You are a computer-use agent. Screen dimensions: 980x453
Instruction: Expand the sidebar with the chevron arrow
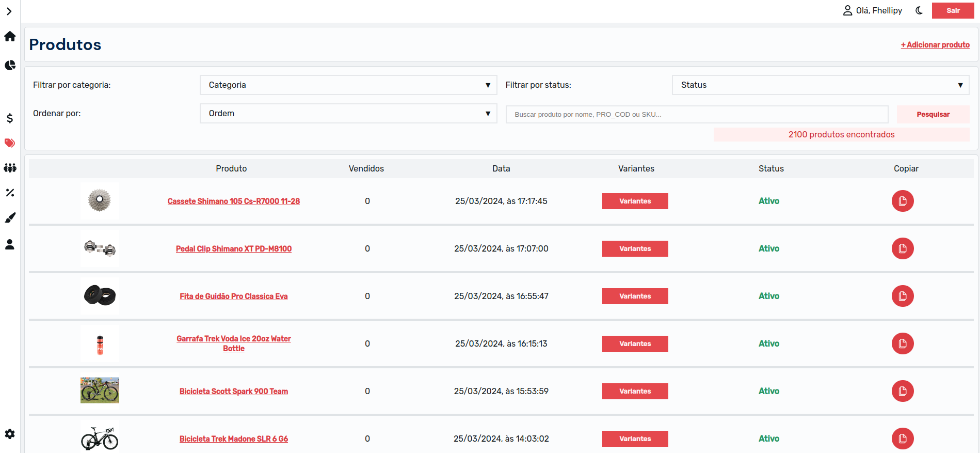click(x=9, y=11)
